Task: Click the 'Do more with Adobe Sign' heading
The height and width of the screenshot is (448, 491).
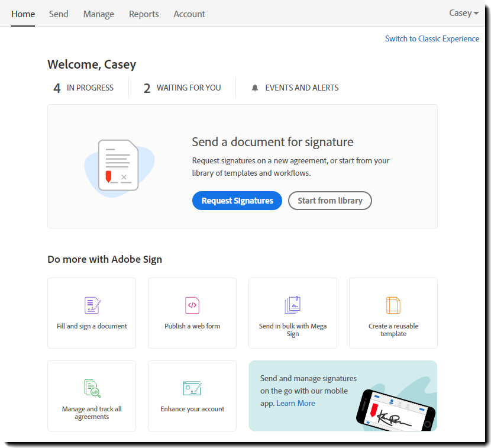Action: click(105, 259)
